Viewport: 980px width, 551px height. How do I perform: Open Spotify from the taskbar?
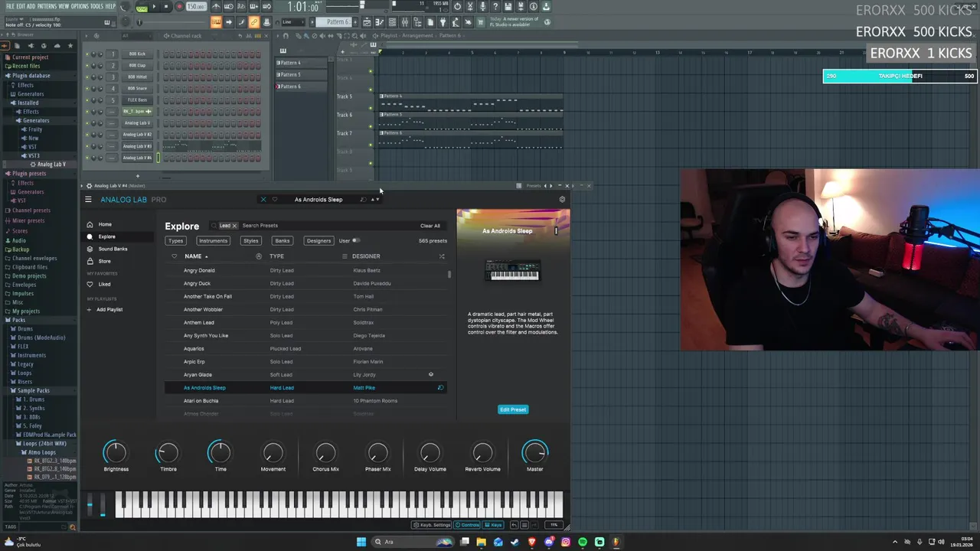click(x=583, y=542)
